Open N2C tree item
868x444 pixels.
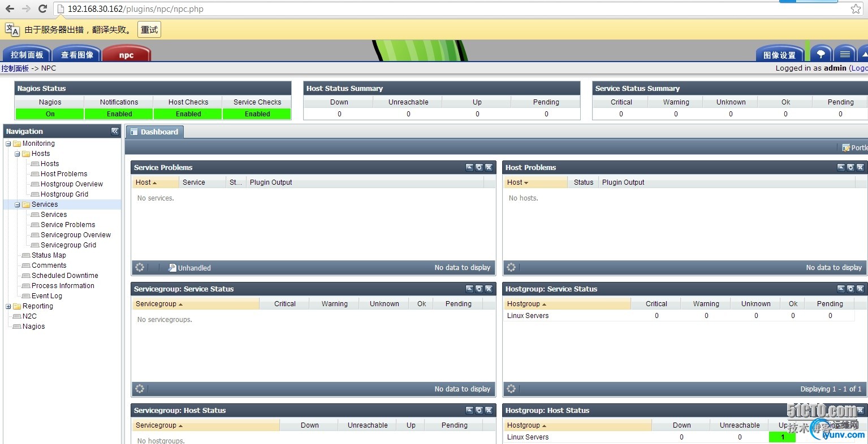29,316
